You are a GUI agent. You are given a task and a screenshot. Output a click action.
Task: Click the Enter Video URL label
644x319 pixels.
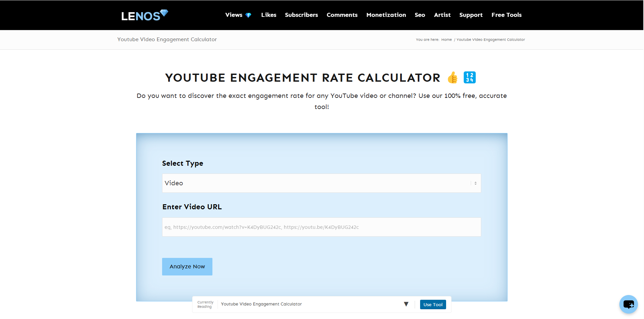(192, 207)
